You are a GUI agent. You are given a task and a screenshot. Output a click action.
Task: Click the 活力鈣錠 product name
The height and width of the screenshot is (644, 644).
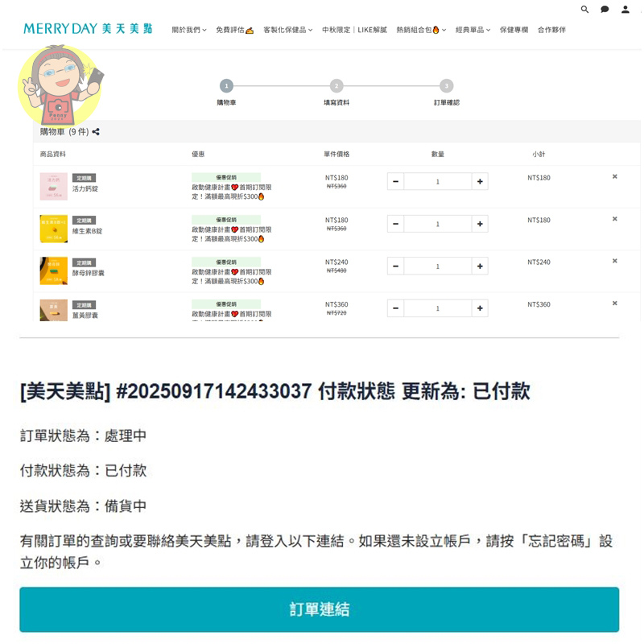tap(85, 188)
